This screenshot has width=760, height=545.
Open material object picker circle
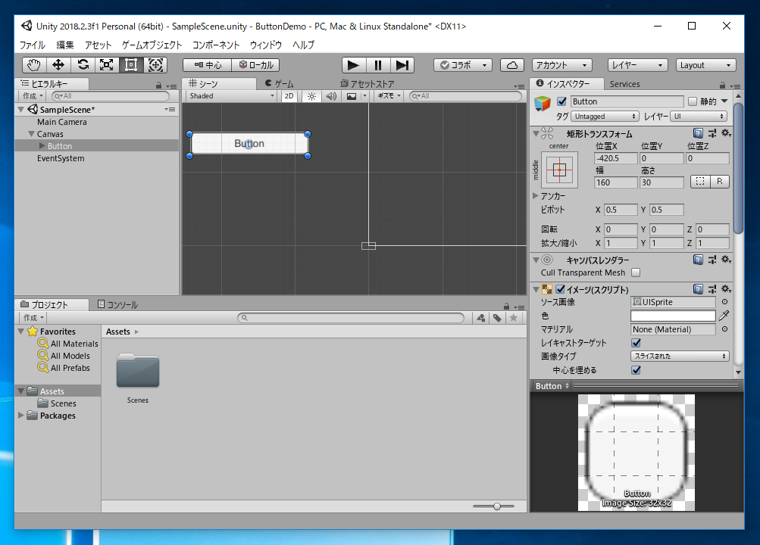pyautogui.click(x=725, y=329)
